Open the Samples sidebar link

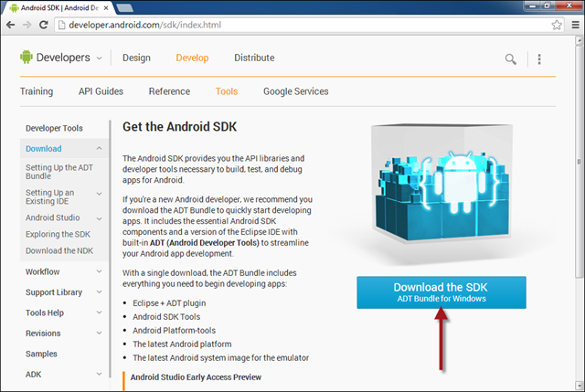point(41,354)
